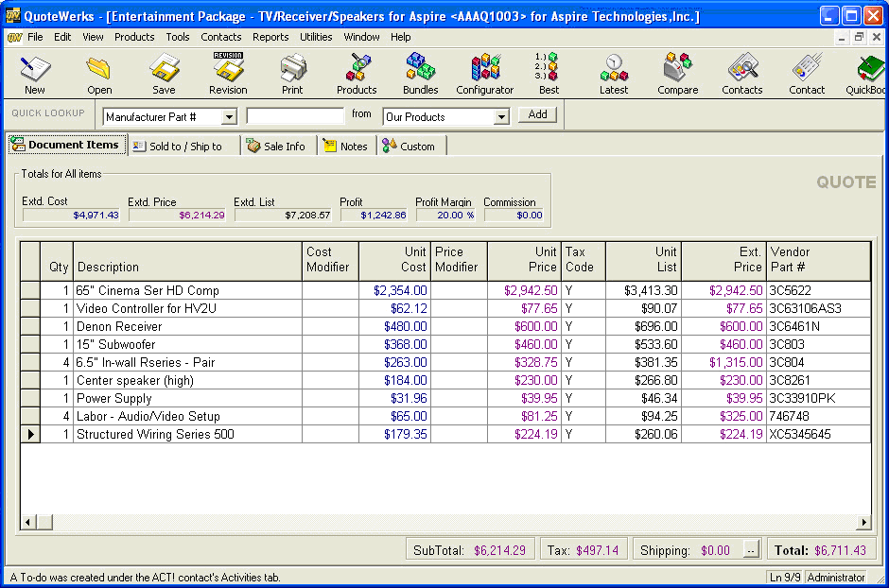Expand the Manufacturer Part # dropdown

[228, 117]
